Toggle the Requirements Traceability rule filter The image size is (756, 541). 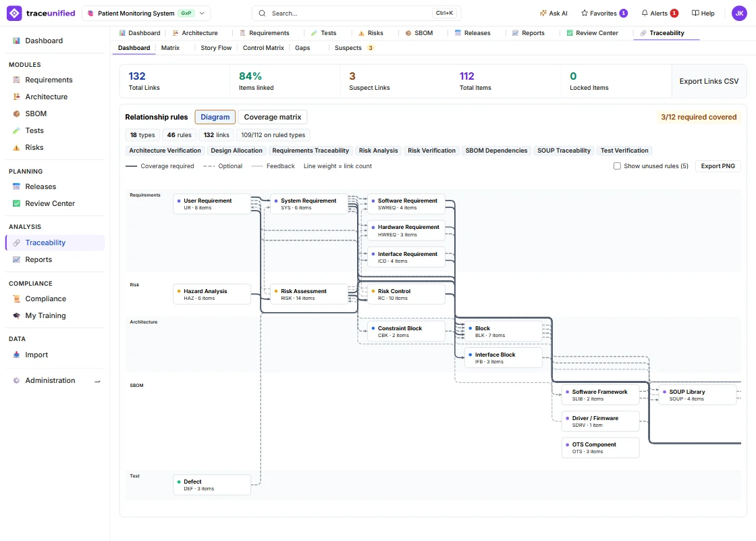(x=310, y=151)
